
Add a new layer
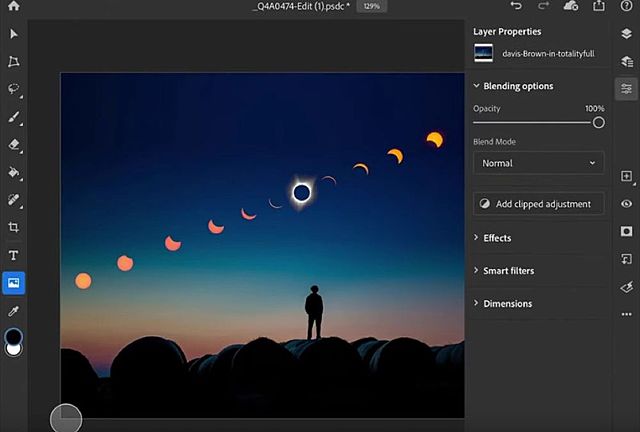pos(627,176)
